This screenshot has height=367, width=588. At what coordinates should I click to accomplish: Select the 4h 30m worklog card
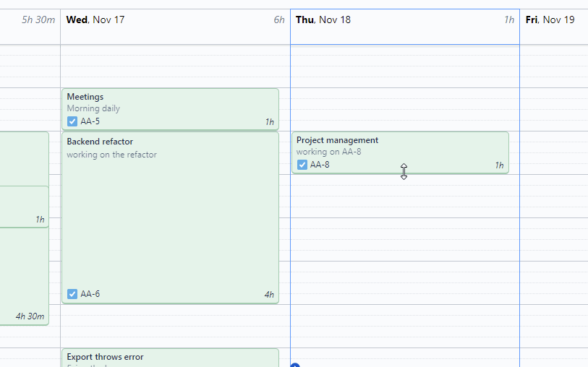(x=24, y=275)
